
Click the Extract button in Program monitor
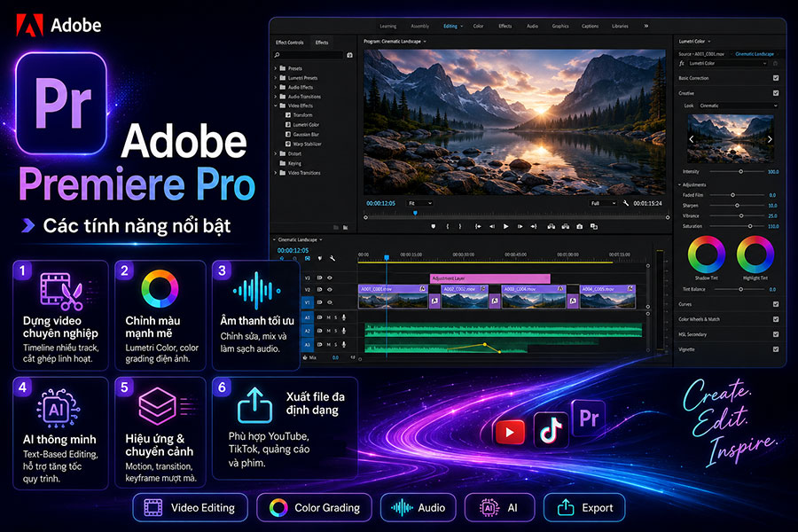[565, 227]
